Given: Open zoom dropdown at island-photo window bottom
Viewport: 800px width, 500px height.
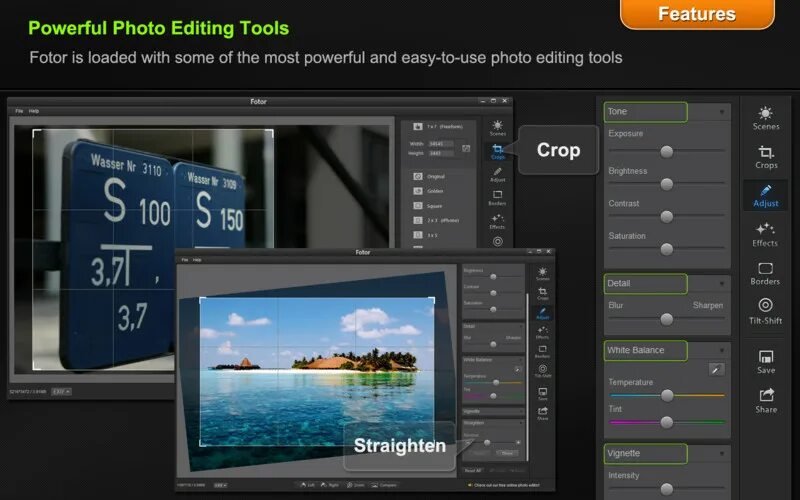Looking at the screenshot, I should [220, 485].
